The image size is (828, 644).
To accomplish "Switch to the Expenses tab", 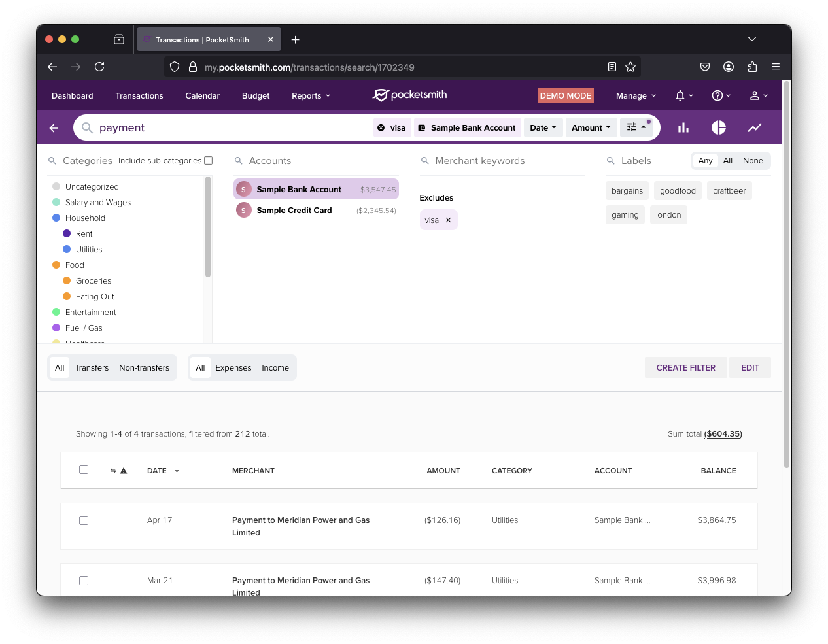I will pyautogui.click(x=233, y=368).
